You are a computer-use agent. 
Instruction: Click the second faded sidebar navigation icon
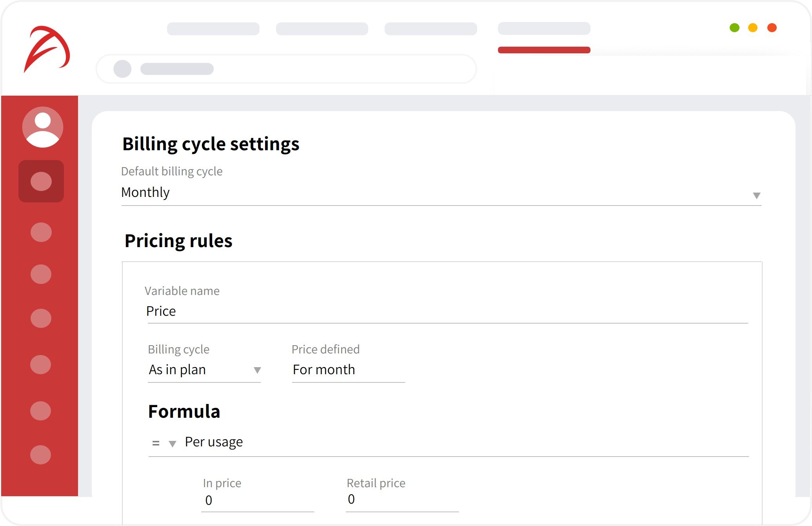coord(41,275)
